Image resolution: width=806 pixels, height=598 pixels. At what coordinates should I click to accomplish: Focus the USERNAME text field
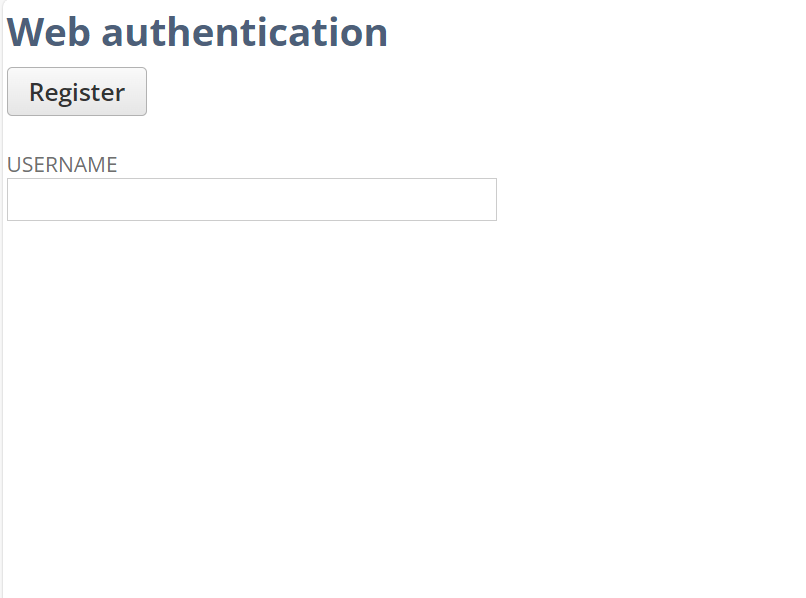251,199
